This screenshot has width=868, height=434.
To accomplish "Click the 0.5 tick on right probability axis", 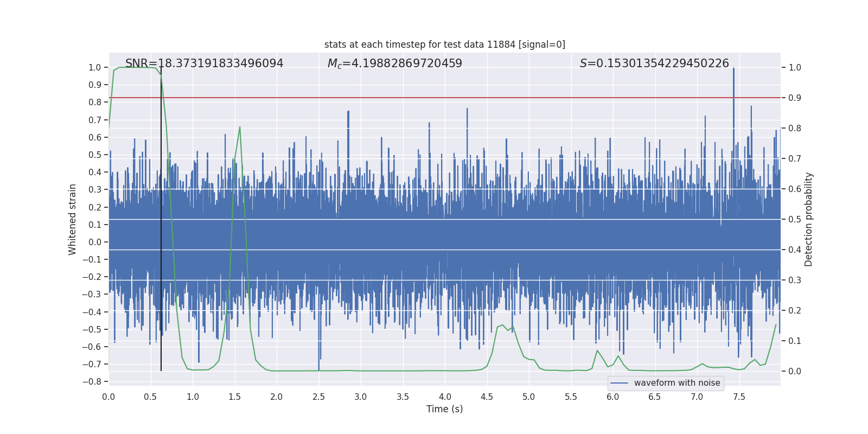I will click(795, 219).
